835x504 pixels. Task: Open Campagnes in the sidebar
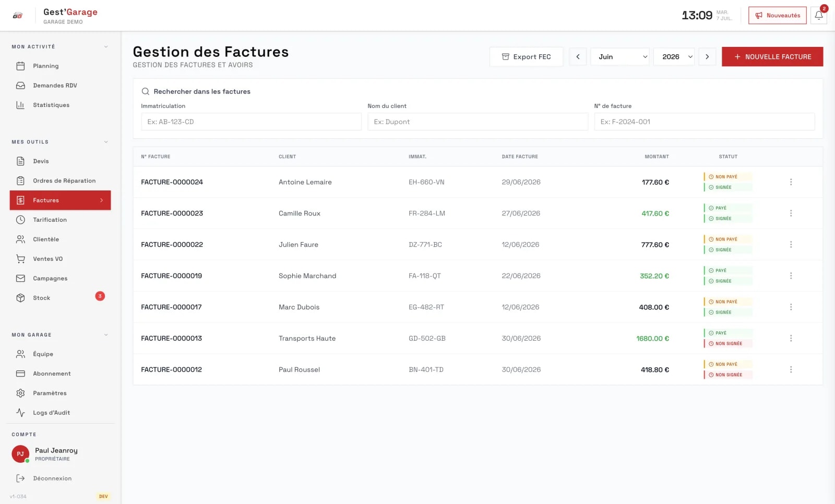pos(60,279)
